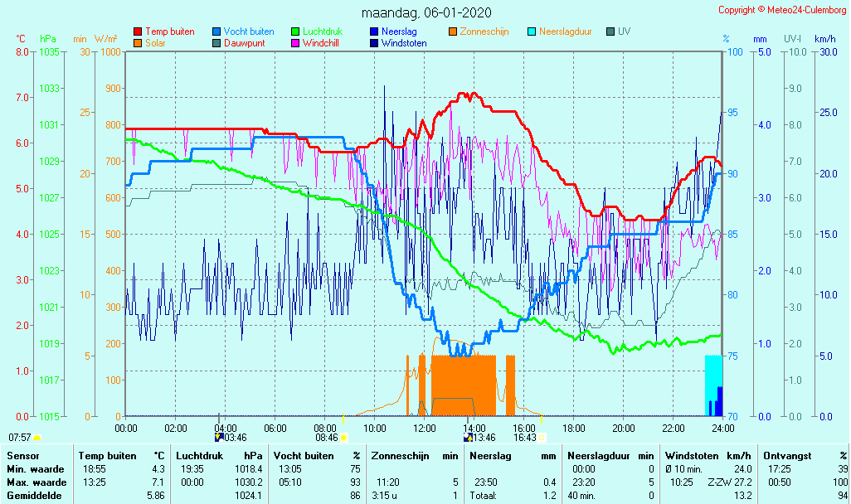Click the blue Vocht buiten legend square
The width and height of the screenshot is (851, 504).
click(217, 31)
